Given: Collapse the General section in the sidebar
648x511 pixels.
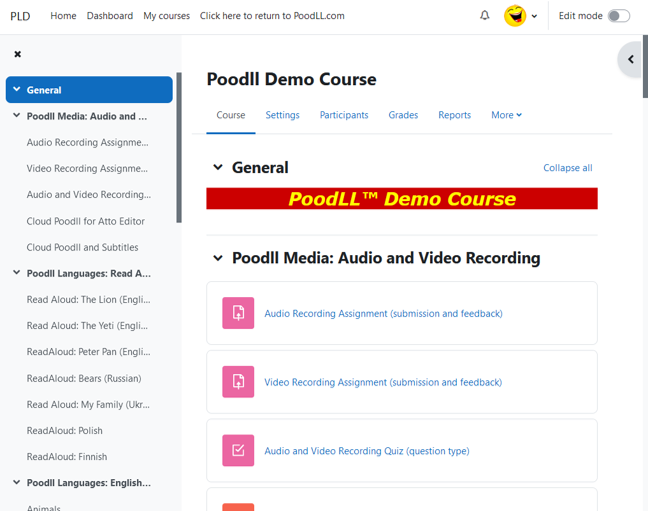Looking at the screenshot, I should coord(17,90).
